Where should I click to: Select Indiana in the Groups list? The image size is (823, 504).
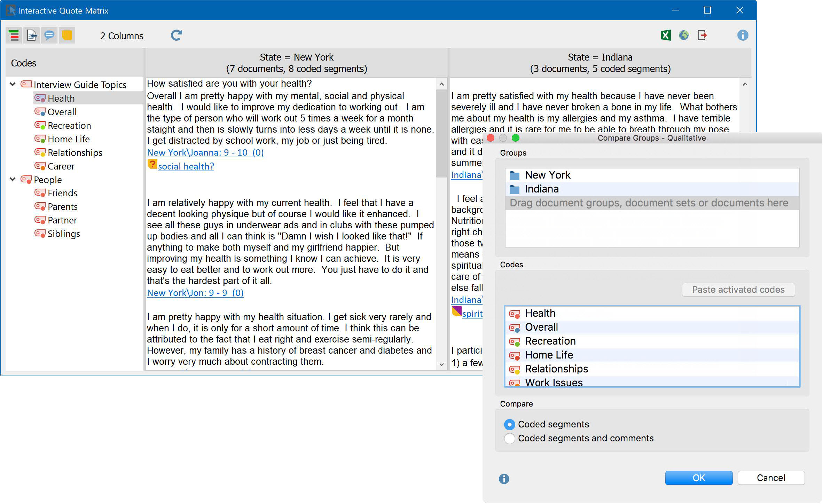click(652, 189)
